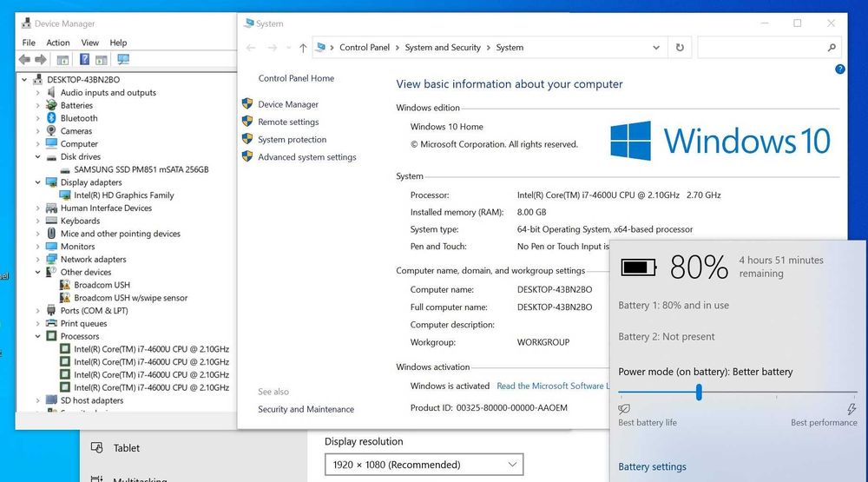Select Broadcom USH w/swipe sensor device

[x=131, y=298]
